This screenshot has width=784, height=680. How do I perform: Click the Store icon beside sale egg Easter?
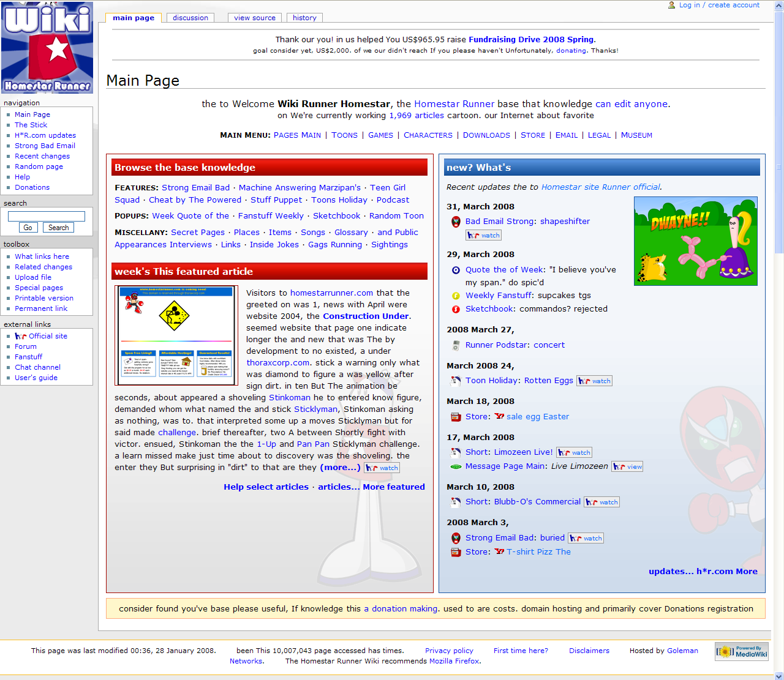click(x=456, y=417)
